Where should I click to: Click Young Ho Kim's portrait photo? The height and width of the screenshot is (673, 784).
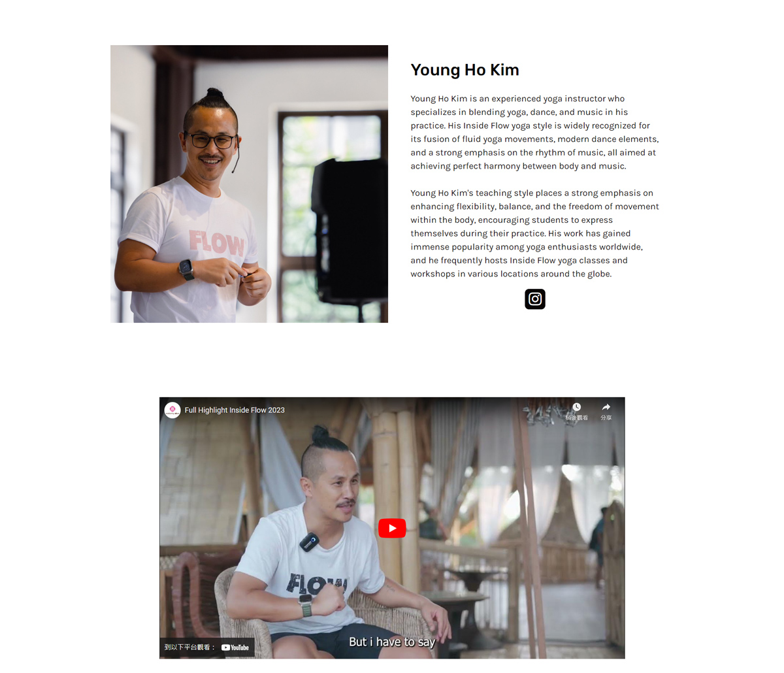coord(249,184)
